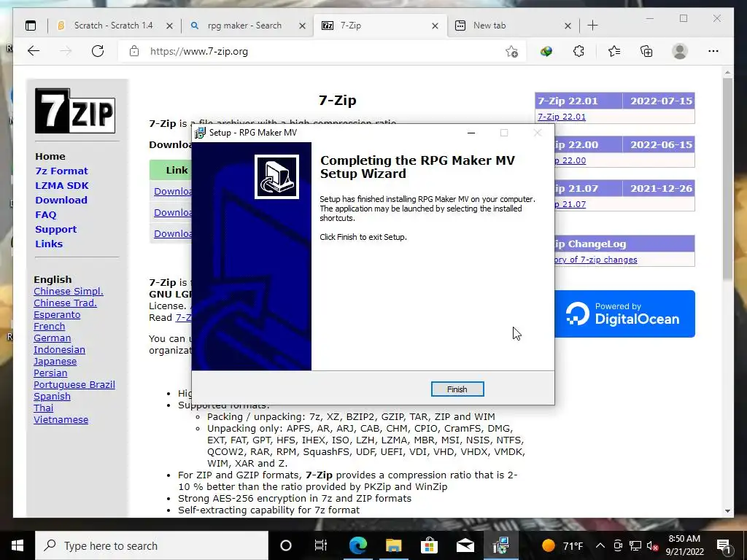Add this page to favorites star icon

pyautogui.click(x=511, y=52)
